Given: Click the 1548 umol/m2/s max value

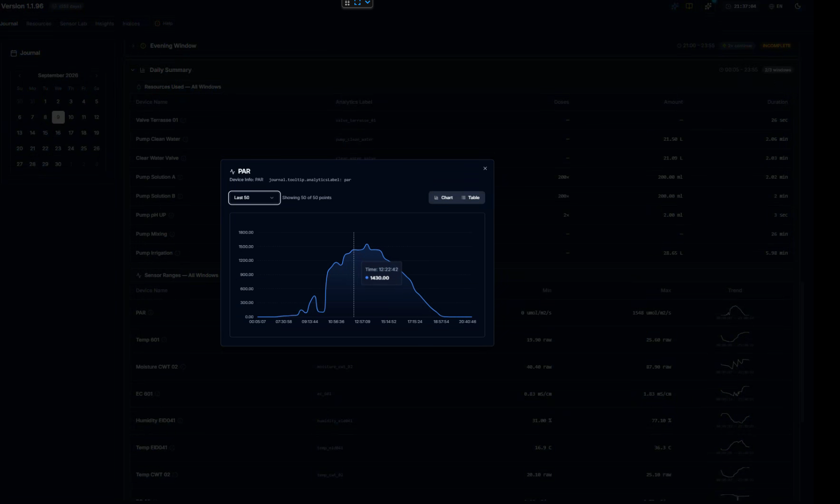Looking at the screenshot, I should tap(651, 313).
